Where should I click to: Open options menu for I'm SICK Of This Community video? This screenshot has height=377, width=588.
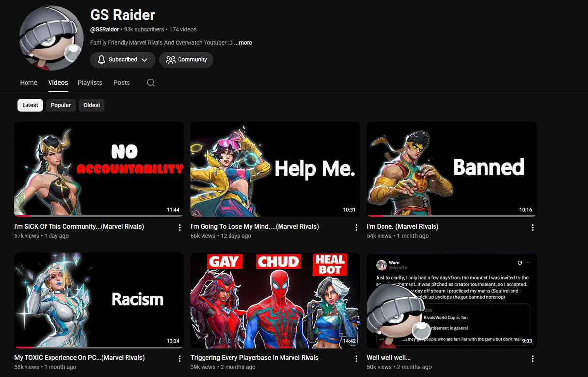coord(180,228)
